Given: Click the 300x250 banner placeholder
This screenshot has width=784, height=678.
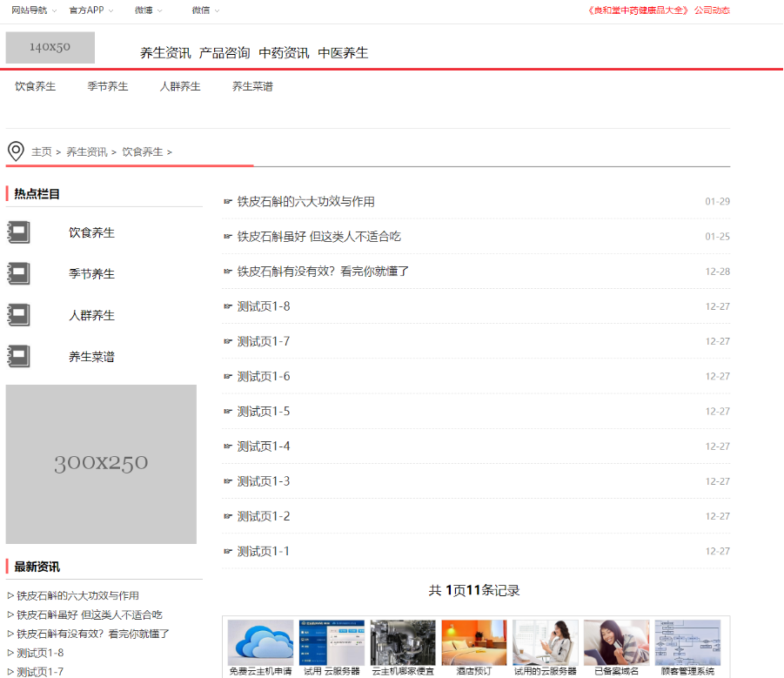Looking at the screenshot, I should tap(101, 464).
